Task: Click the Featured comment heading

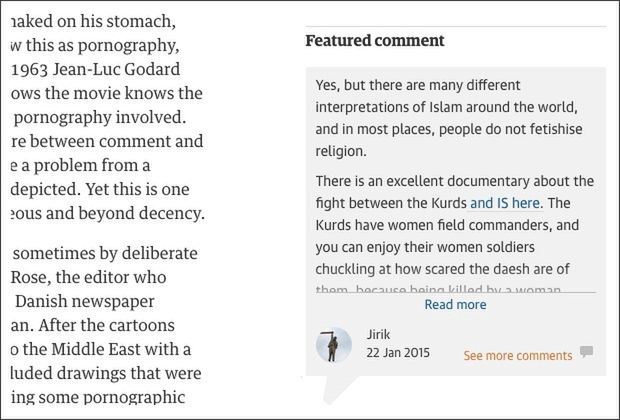Action: point(374,41)
